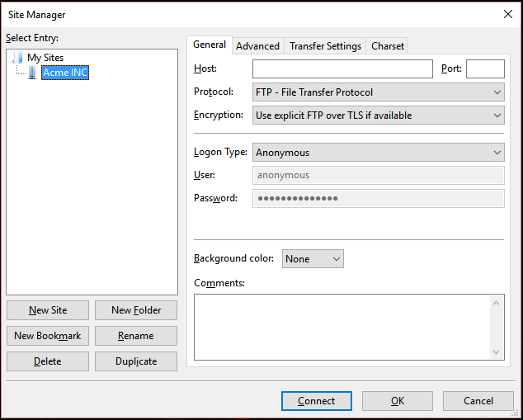Open the Transfer Settings tab
Viewport: 523px width, 420px height.
325,46
